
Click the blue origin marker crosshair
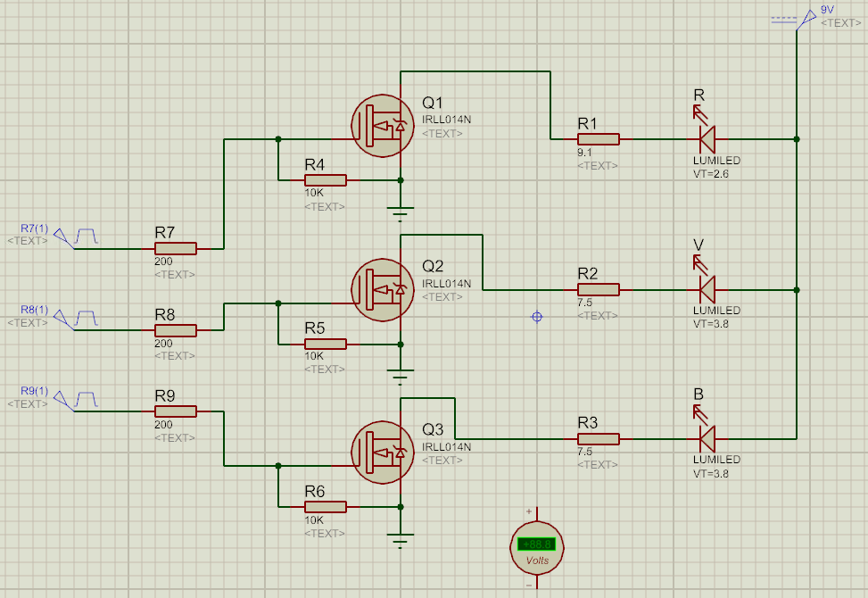coord(536,317)
